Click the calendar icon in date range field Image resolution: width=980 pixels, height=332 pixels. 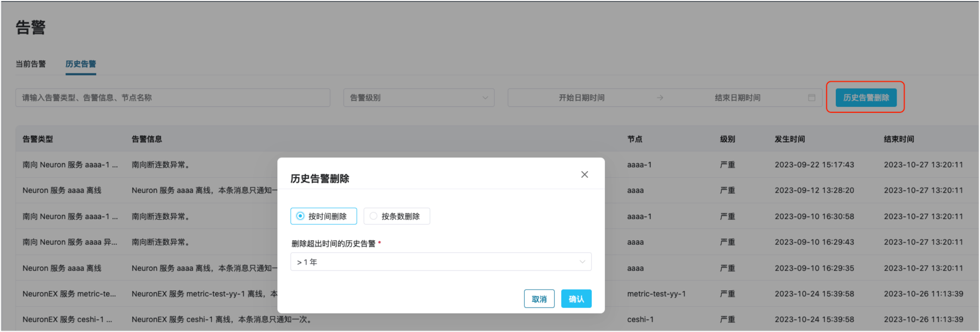pos(811,98)
